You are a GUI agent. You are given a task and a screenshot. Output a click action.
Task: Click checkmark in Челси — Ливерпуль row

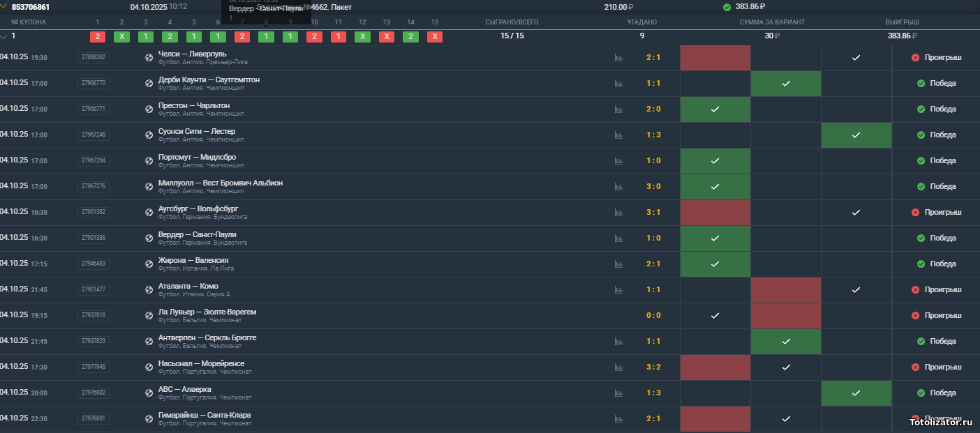tap(856, 58)
